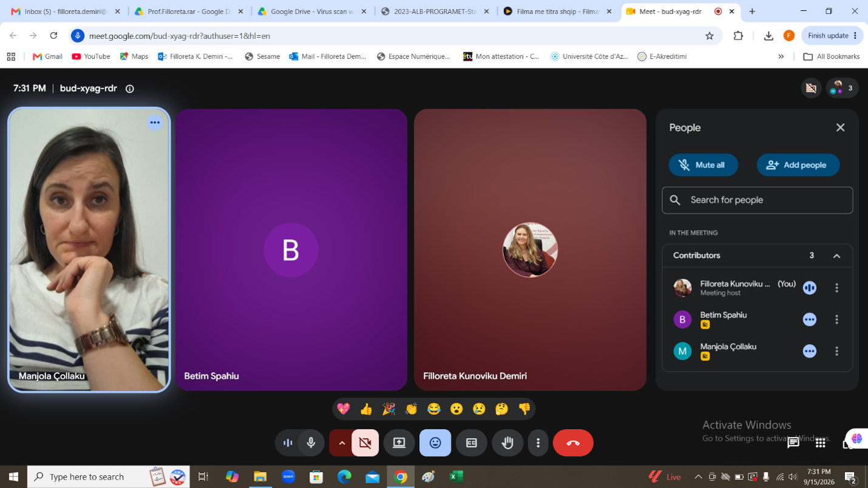Switch to Filma me titra shqip tab

pos(558,12)
